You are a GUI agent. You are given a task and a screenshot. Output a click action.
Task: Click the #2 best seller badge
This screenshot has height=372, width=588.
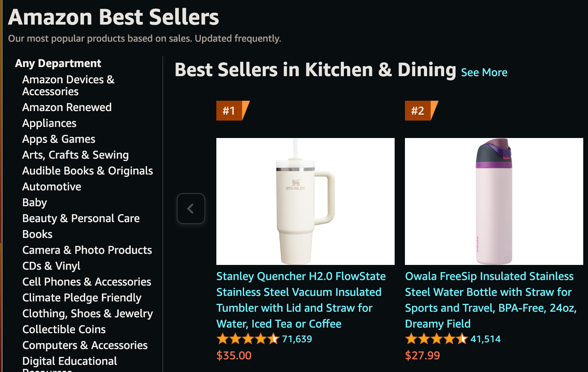417,111
